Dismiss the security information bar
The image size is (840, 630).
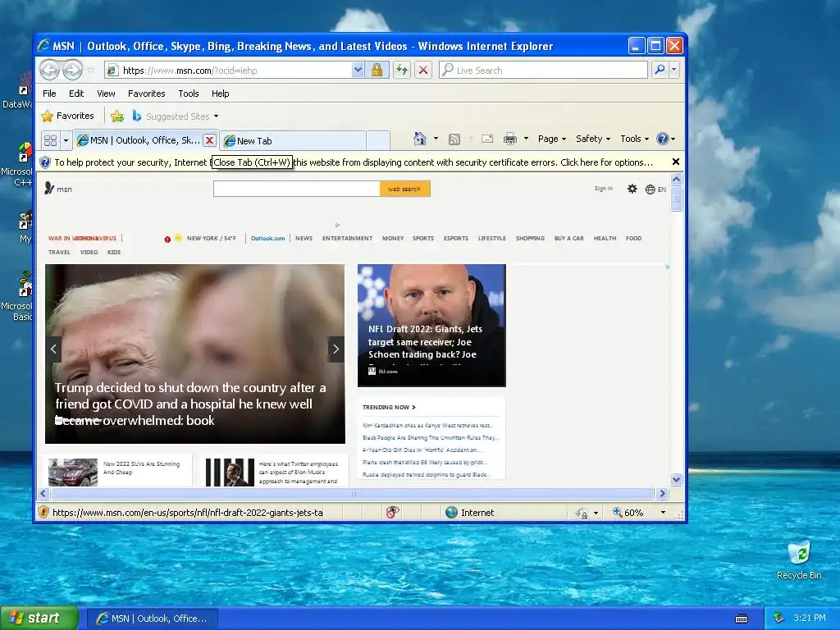click(676, 162)
